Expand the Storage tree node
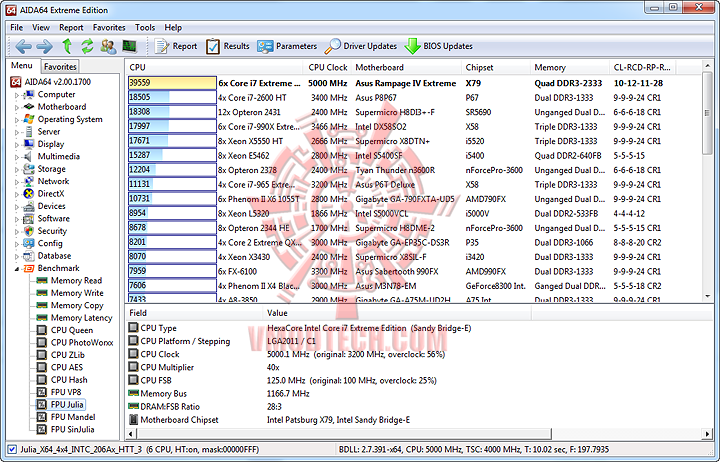Image resolution: width=720 pixels, height=462 pixels. [x=17, y=169]
